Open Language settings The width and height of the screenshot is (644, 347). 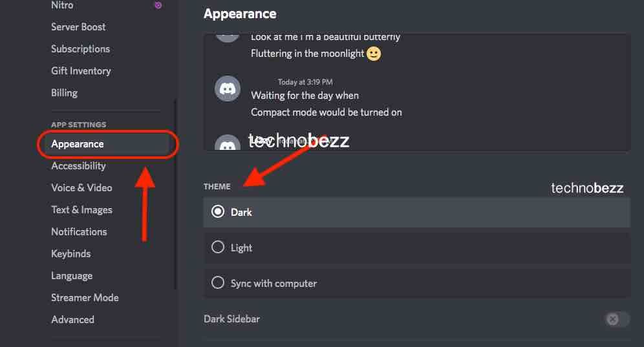[x=72, y=275]
